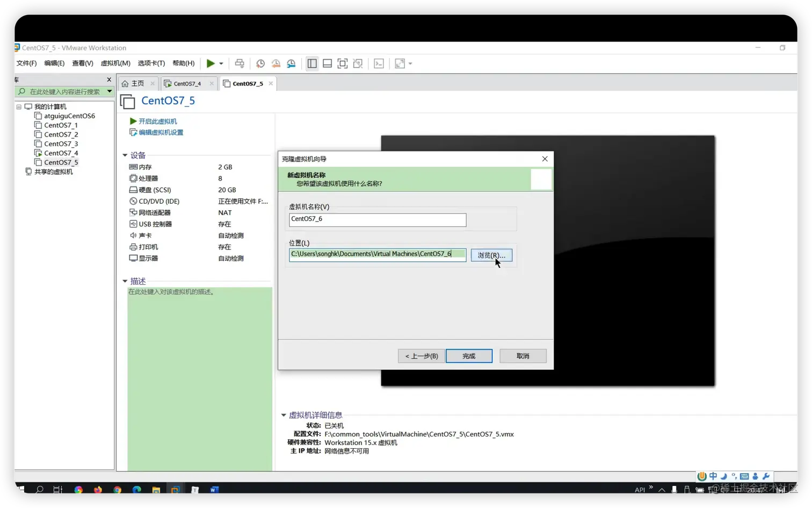Screen dimensions: 812x508
Task: Open the 查看(V) menu
Action: 83,63
